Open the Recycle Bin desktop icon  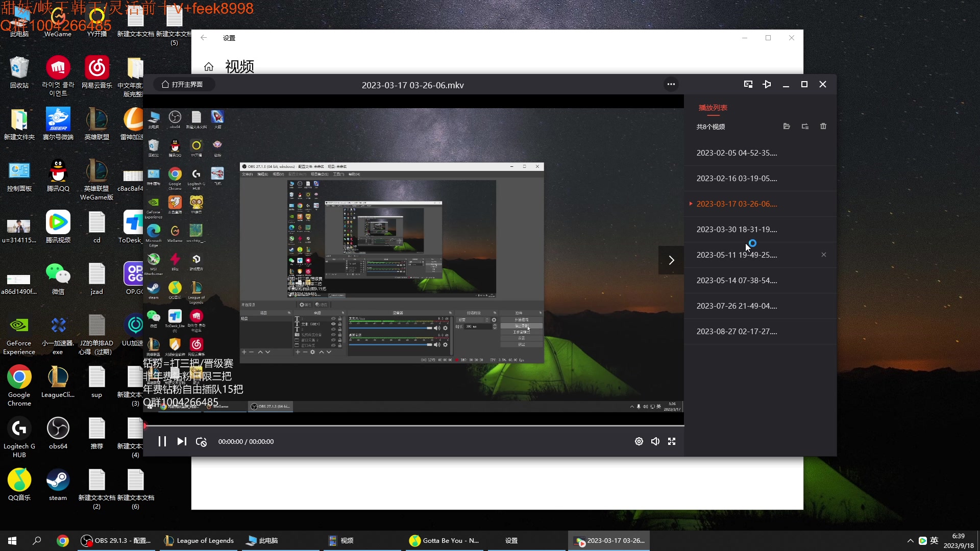pyautogui.click(x=19, y=72)
